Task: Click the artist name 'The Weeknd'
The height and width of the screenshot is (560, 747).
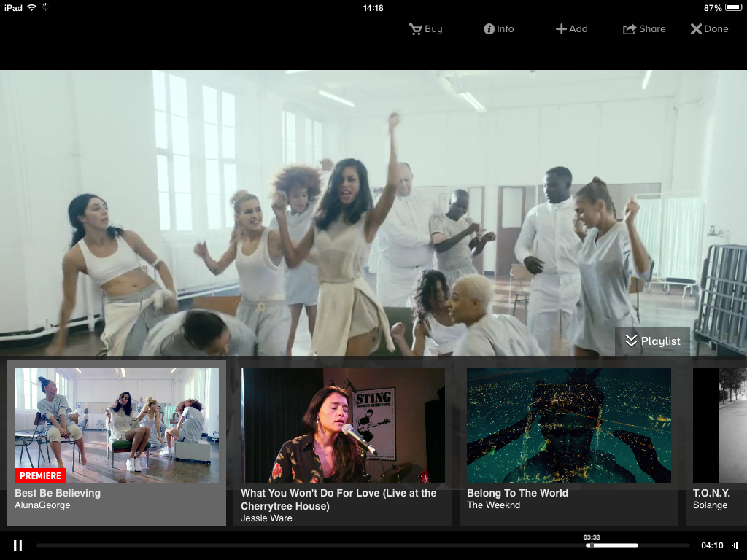Action: 494,505
